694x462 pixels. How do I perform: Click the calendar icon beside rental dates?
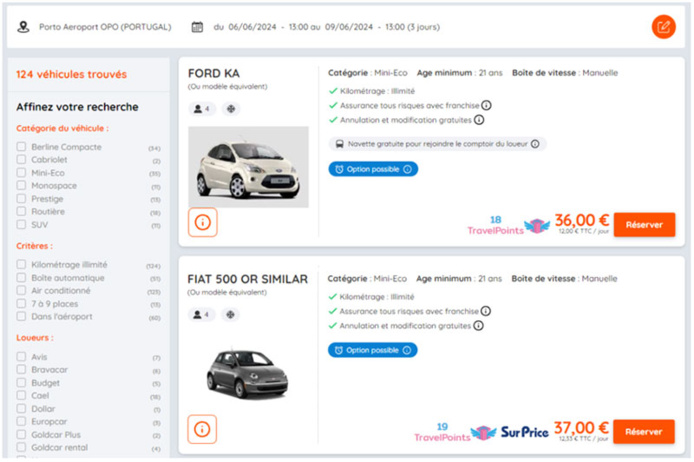197,27
